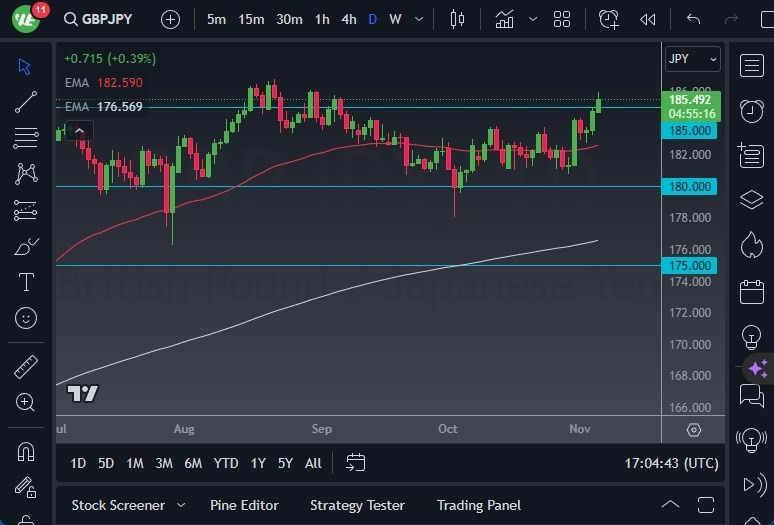Maximize the bottom panel

(706, 505)
